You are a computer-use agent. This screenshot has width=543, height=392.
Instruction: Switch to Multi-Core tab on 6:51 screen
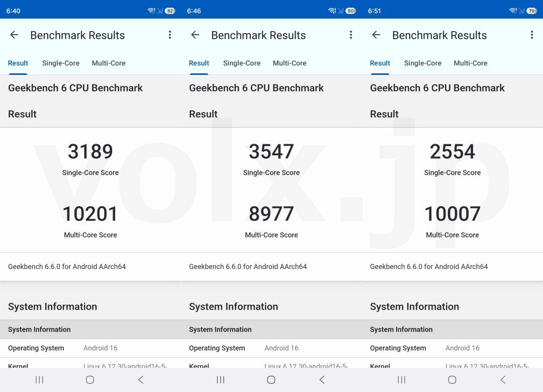pyautogui.click(x=471, y=63)
